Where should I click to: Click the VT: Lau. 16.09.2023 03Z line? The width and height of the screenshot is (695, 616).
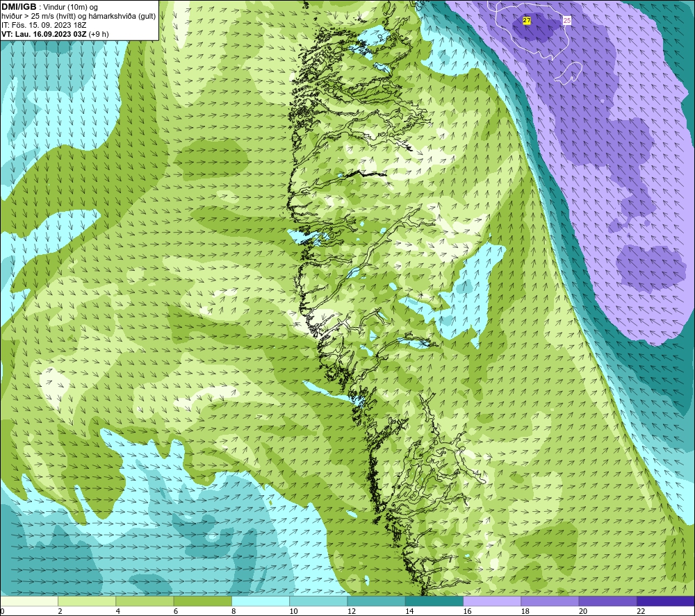pyautogui.click(x=55, y=34)
